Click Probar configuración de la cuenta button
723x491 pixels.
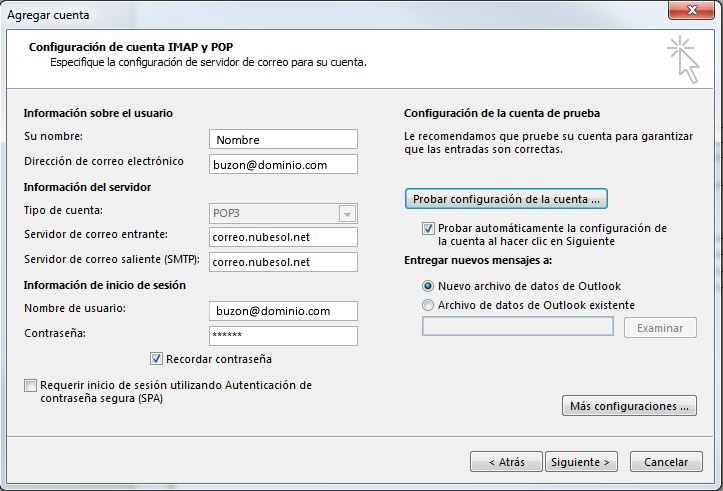point(506,199)
